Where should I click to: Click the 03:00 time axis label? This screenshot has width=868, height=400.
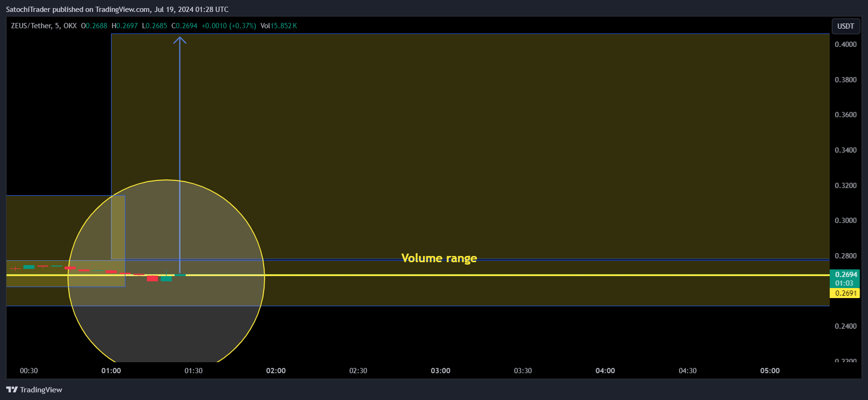coord(440,371)
